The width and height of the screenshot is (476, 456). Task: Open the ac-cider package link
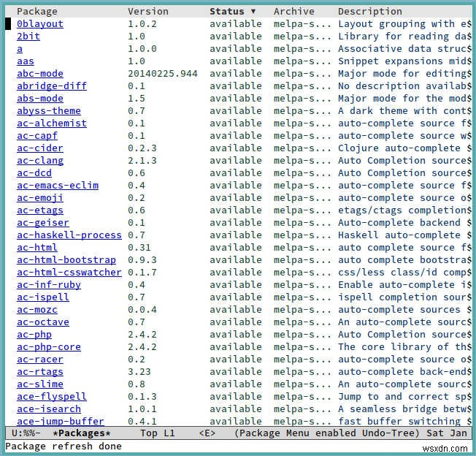coord(40,148)
